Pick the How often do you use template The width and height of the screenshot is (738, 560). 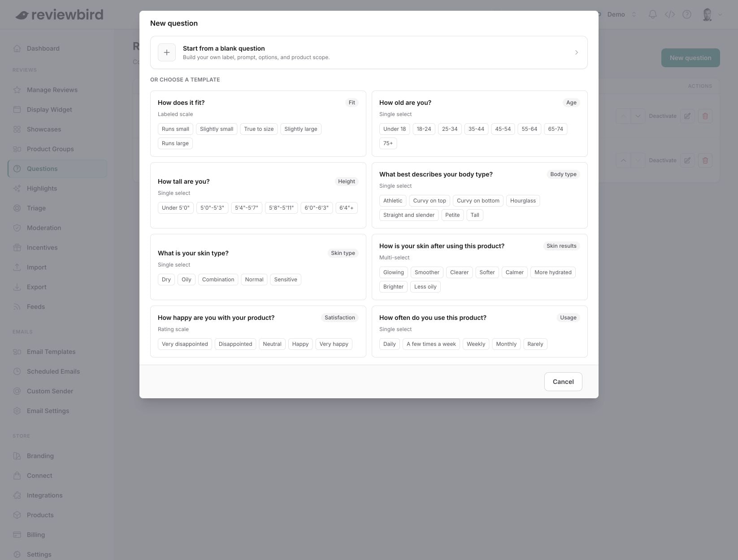coord(480,332)
